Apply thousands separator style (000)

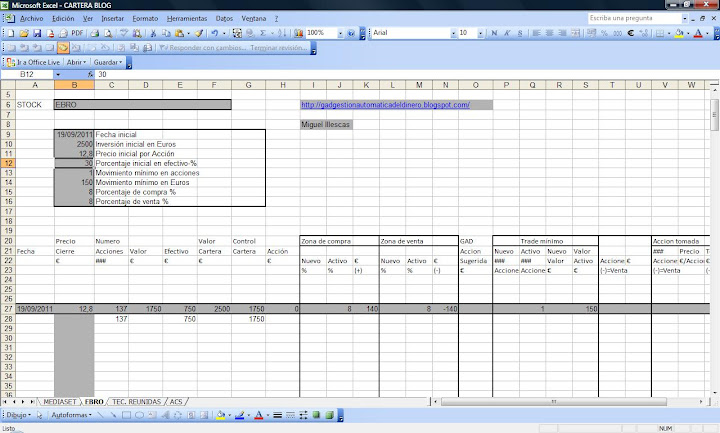click(x=618, y=33)
